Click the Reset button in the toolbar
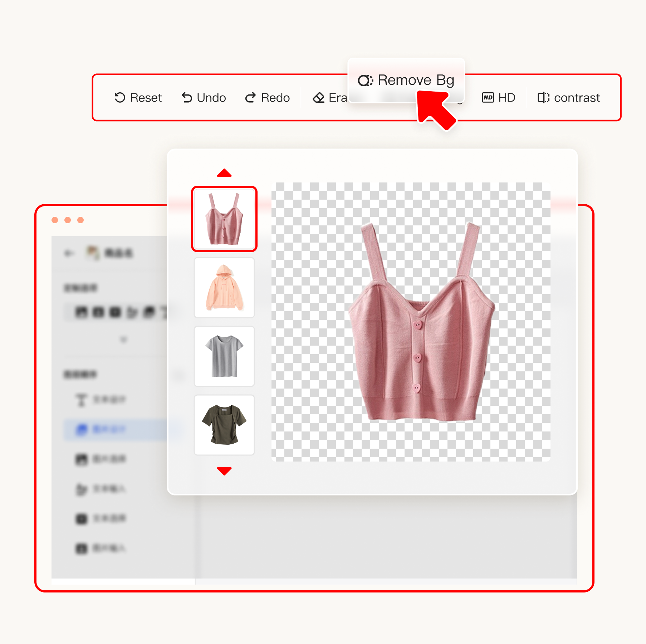 click(x=138, y=98)
